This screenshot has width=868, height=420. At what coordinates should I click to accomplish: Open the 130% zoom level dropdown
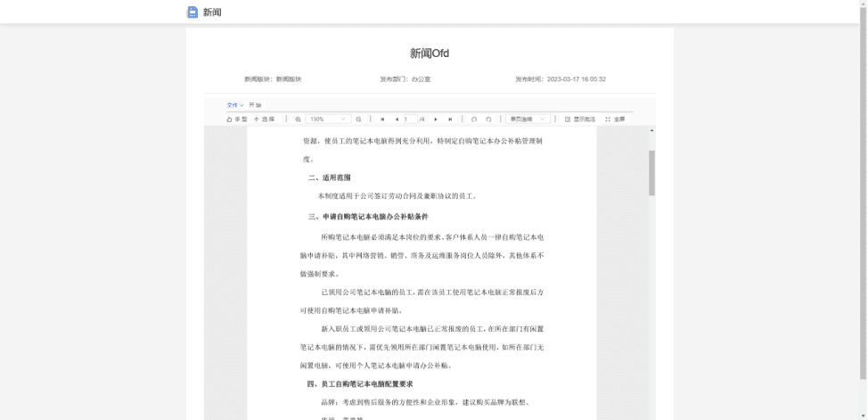(x=328, y=119)
